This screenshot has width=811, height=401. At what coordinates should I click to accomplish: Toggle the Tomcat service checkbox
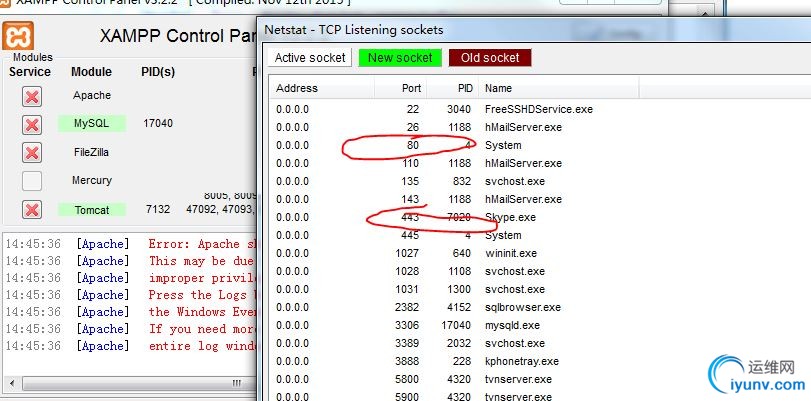pyautogui.click(x=32, y=210)
